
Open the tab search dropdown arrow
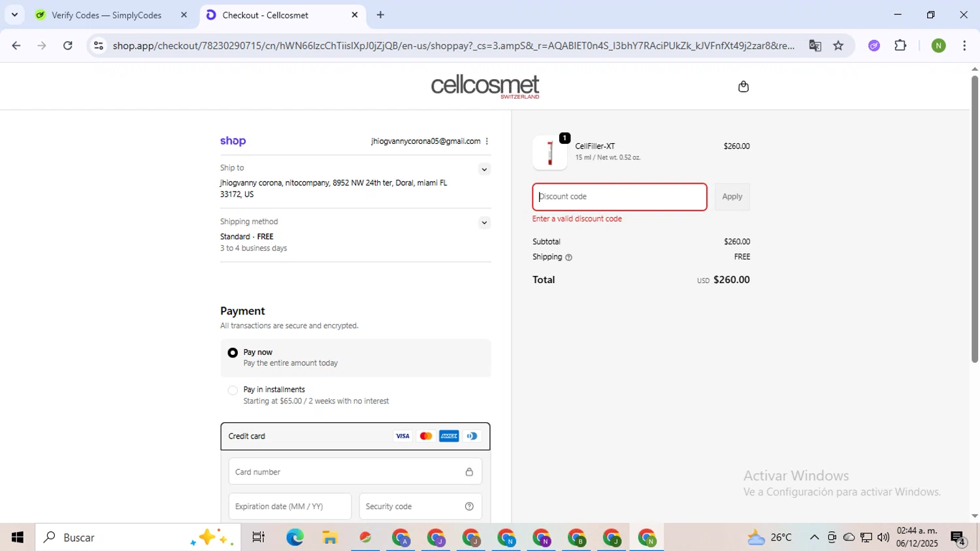(14, 14)
